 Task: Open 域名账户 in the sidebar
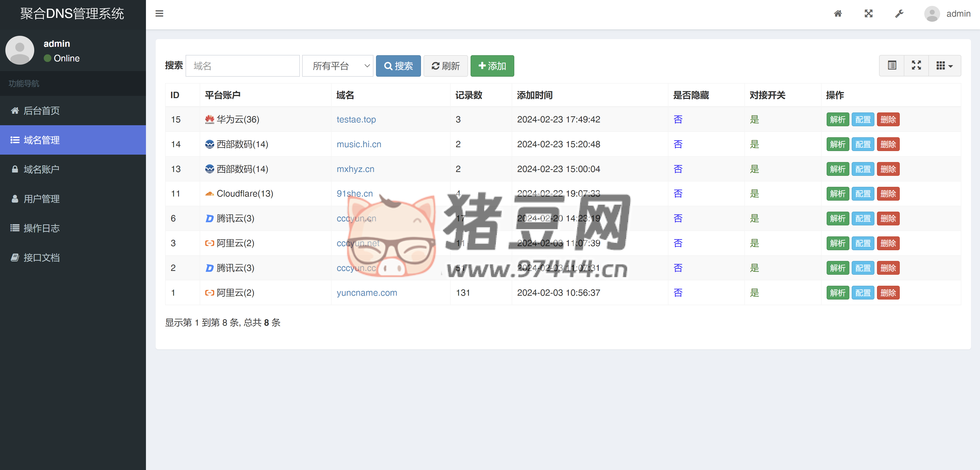41,169
